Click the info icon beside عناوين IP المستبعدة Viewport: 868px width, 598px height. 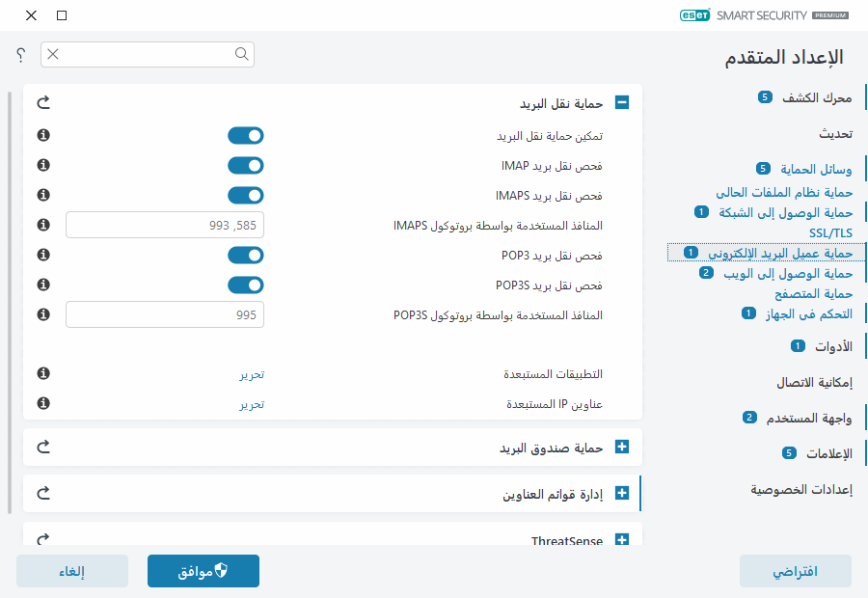(41, 404)
